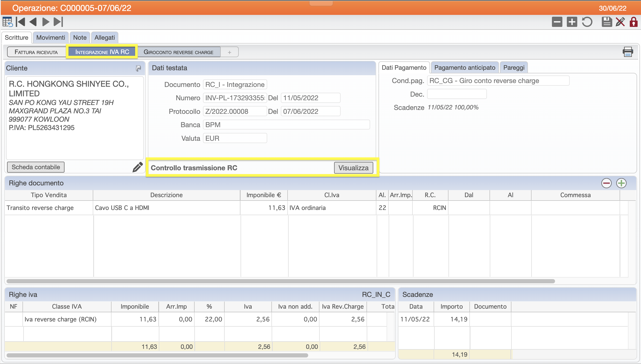This screenshot has height=364, width=641.
Task: Click the plus new record icon in toolbar
Action: pos(572,22)
